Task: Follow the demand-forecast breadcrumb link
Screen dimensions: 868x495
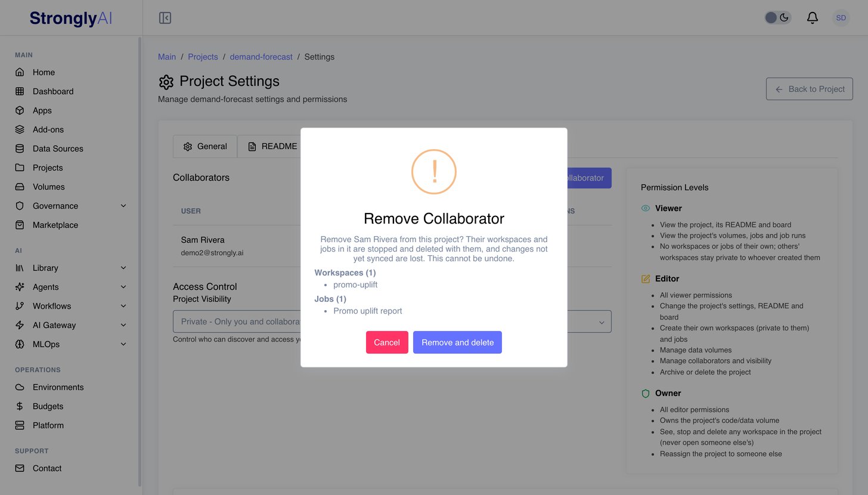Action: click(261, 57)
